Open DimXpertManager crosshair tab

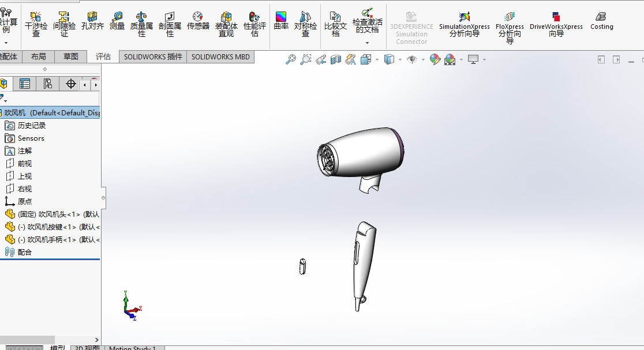pos(70,84)
